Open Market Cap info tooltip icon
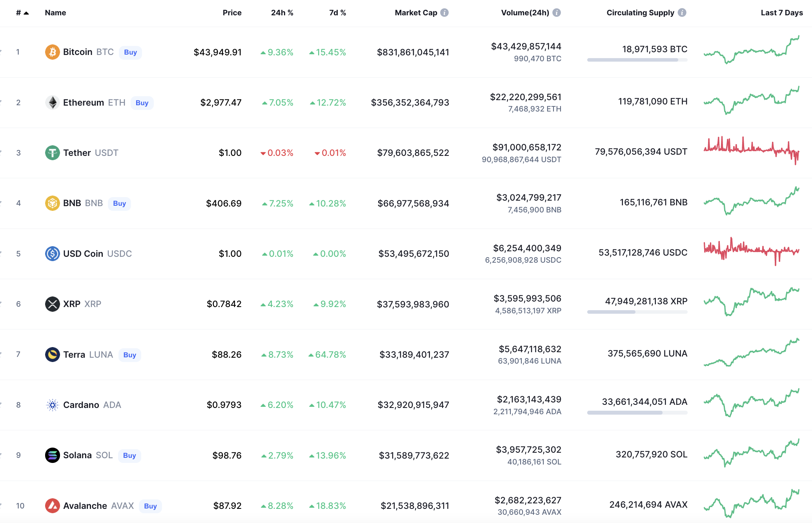Image resolution: width=812 pixels, height=523 pixels. click(444, 13)
